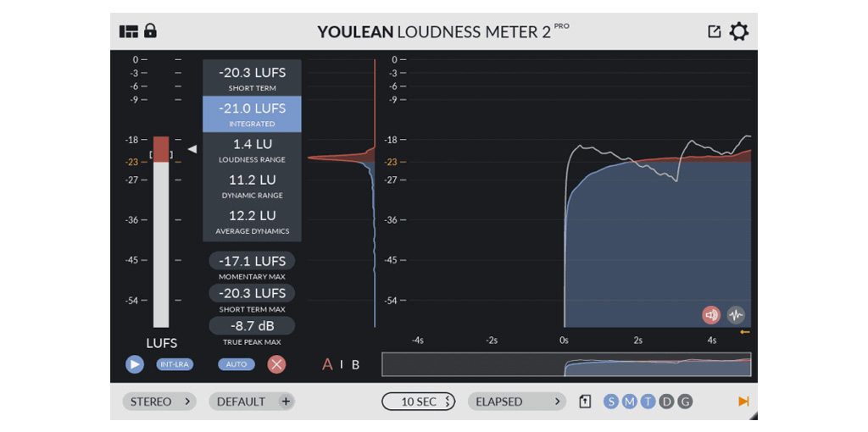This screenshot has height=432, width=868.
Task: Reset measurements with red X button
Action: [277, 364]
